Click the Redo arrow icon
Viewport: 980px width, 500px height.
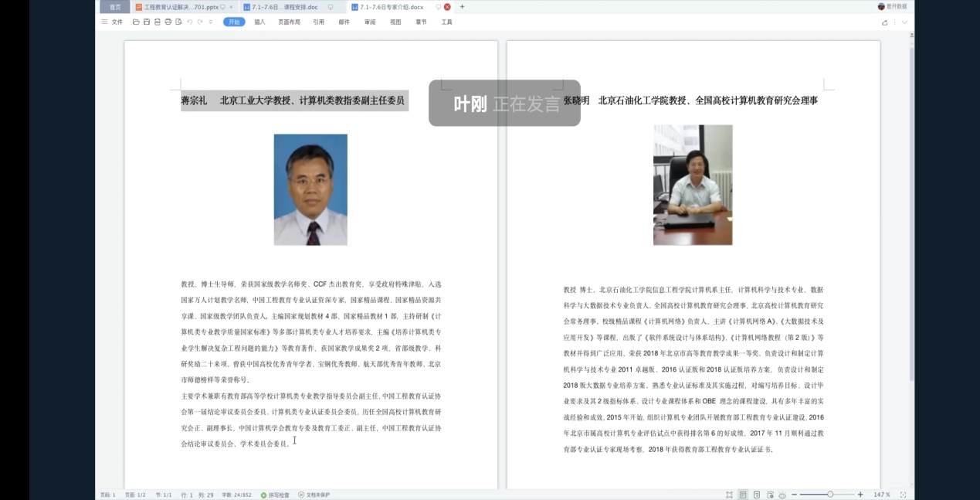point(200,22)
